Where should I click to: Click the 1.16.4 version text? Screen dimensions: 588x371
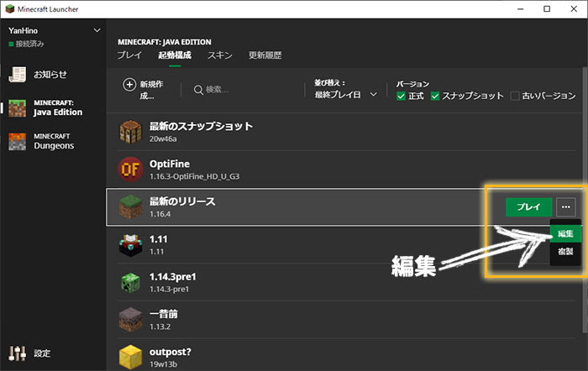pyautogui.click(x=160, y=214)
